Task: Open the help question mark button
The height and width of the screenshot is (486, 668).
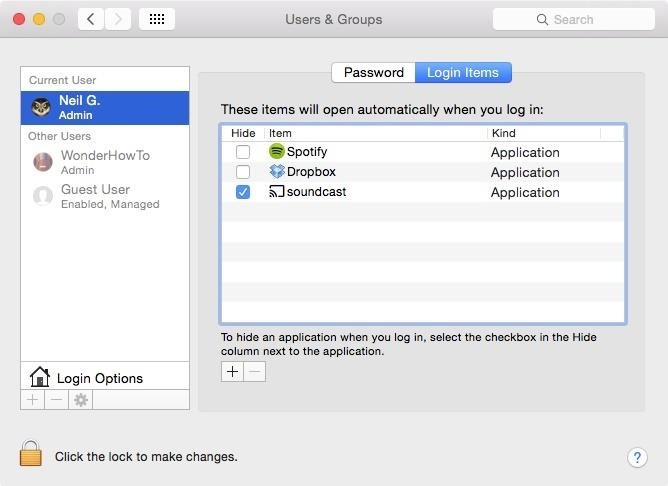Action: point(637,457)
